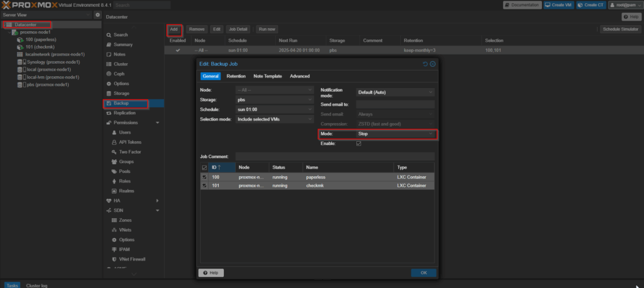Image resolution: width=644 pixels, height=288 pixels.
Task: Sort the VM list by ID column
Action: click(x=222, y=167)
